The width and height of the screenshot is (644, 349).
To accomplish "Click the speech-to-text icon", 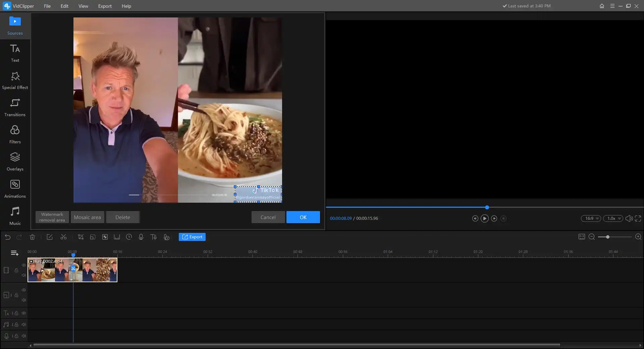I will coord(166,237).
